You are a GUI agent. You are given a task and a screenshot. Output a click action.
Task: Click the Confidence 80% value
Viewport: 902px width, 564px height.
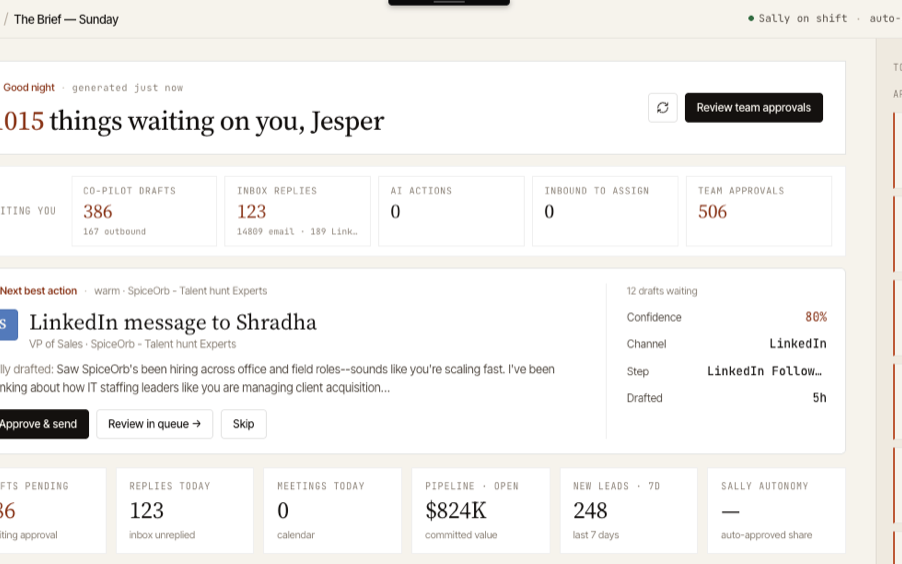pyautogui.click(x=816, y=317)
